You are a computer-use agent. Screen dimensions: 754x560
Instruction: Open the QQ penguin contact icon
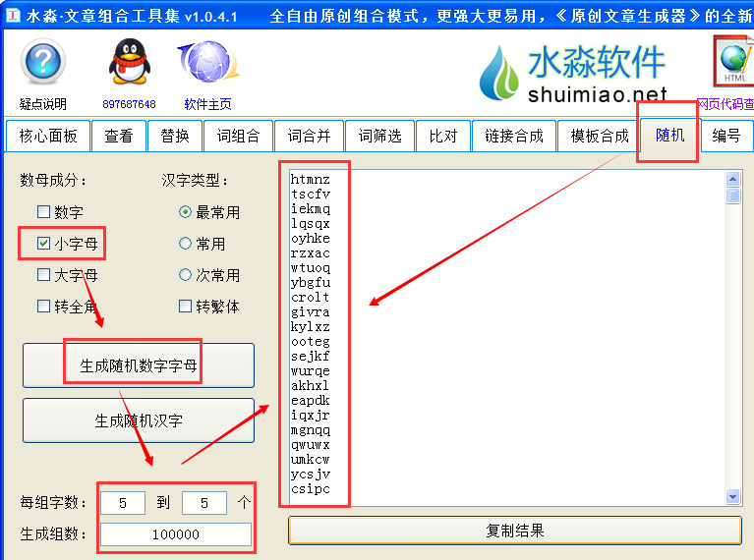coord(129,64)
